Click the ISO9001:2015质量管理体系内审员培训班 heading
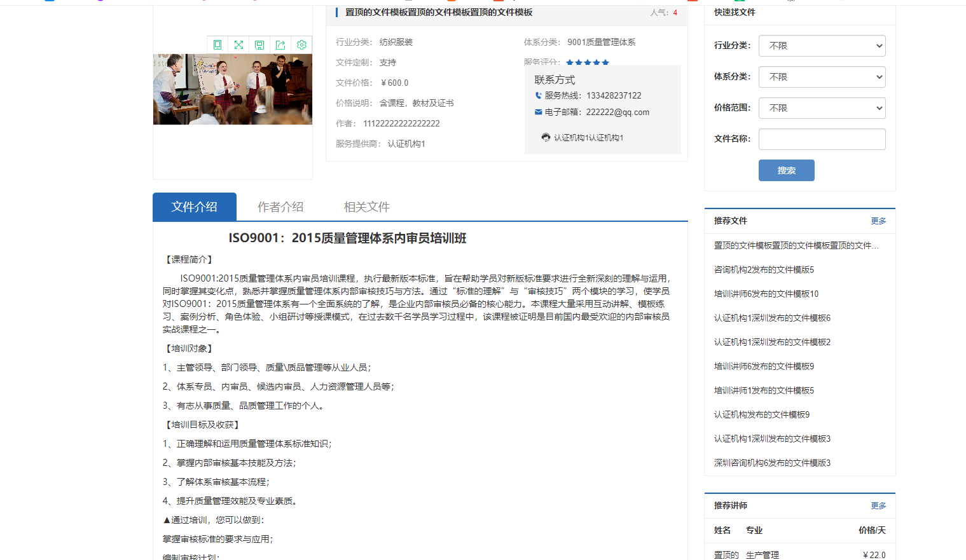Viewport: 966px width, 560px height. point(347,238)
